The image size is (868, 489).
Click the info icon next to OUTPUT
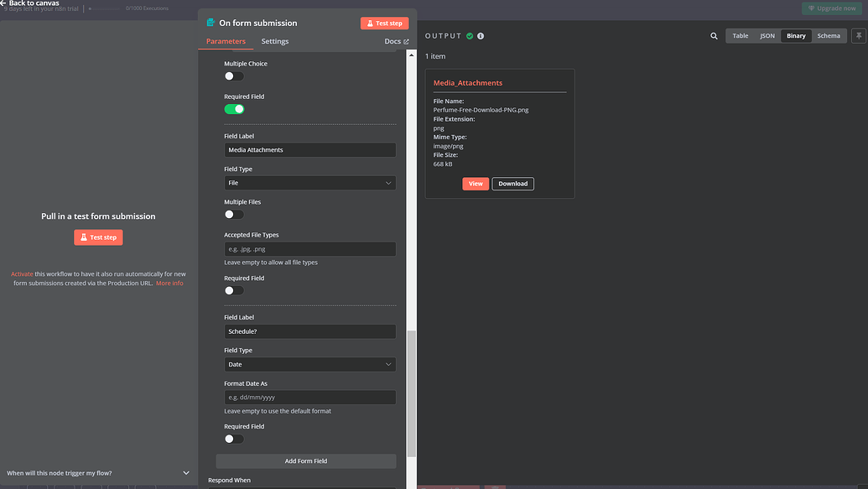tap(481, 36)
